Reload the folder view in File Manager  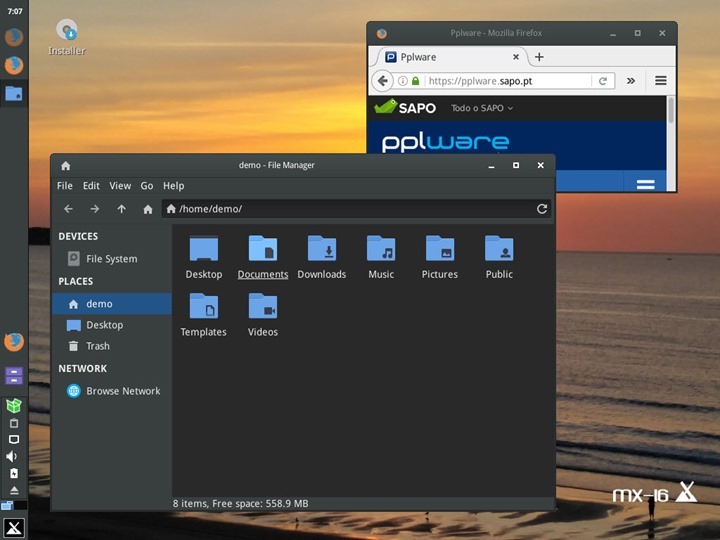pyautogui.click(x=542, y=209)
